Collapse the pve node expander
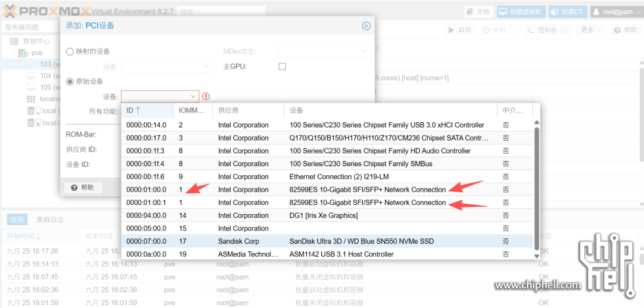The image size is (644, 308). click(14, 53)
